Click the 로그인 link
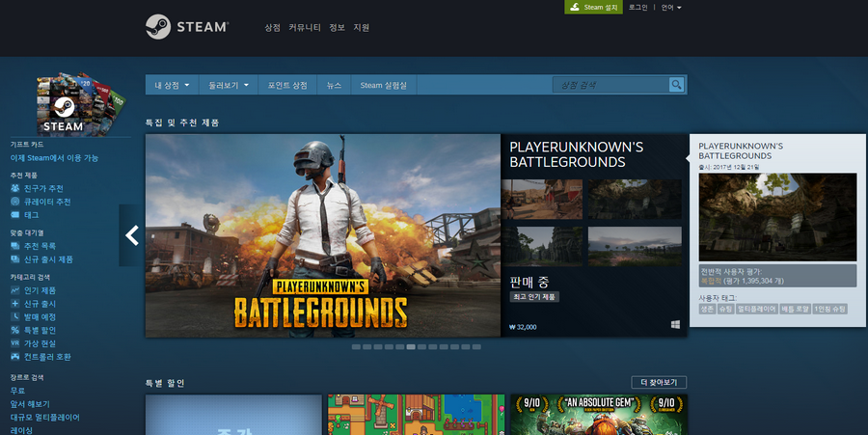 (637, 7)
